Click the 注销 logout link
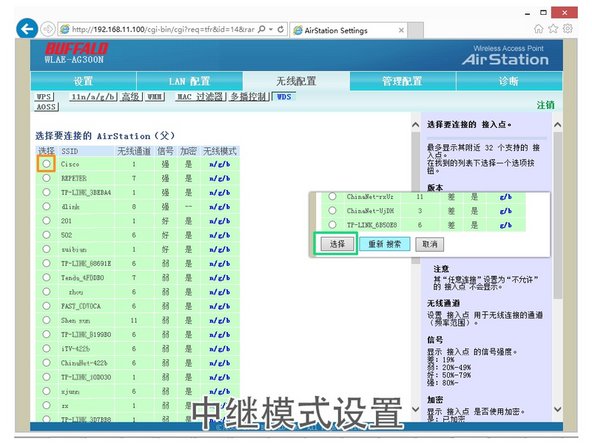 coord(546,105)
